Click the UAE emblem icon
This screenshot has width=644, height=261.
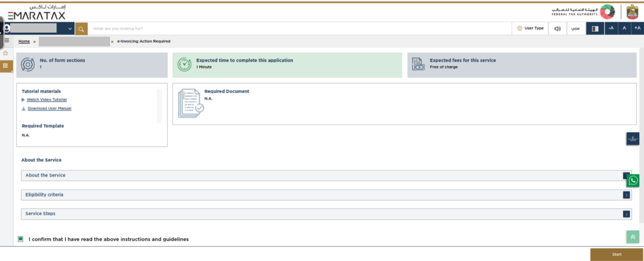[632, 12]
